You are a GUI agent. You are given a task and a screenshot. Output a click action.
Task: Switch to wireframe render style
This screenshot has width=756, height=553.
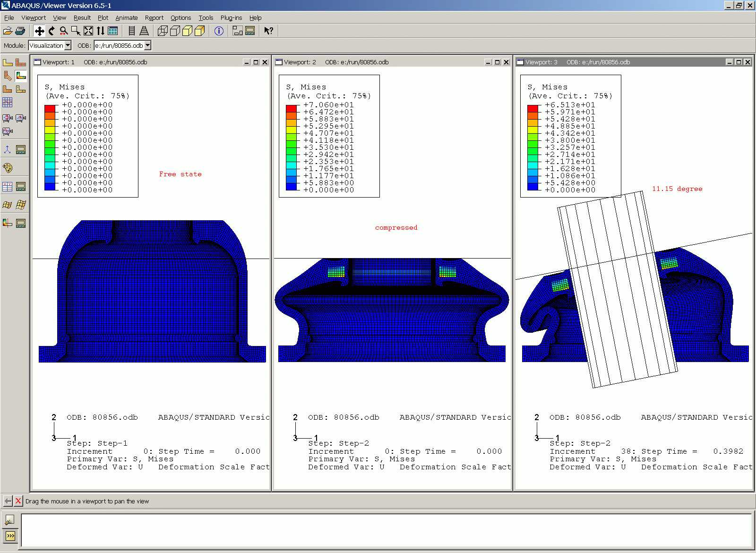(x=163, y=31)
